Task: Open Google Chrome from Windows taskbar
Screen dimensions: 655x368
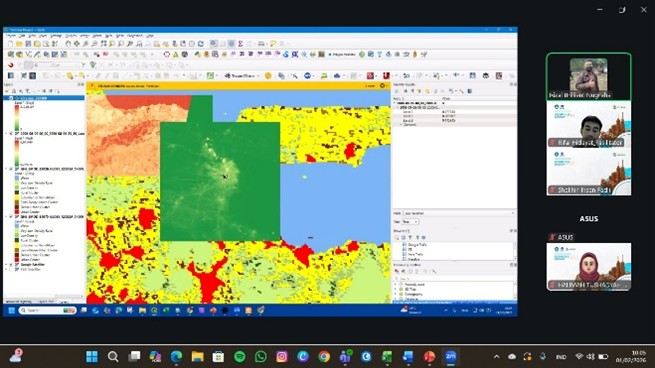Action: click(x=324, y=356)
